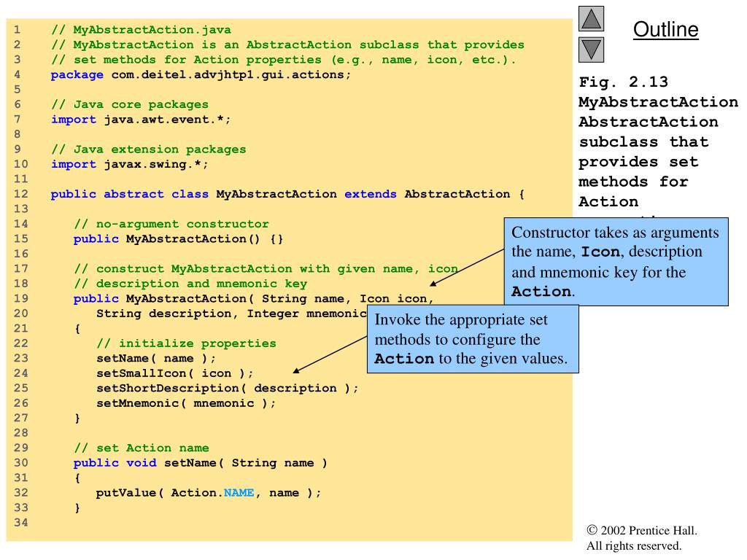Image resolution: width=747 pixels, height=560 pixels.
Task: Click the comment '// description and mnemonic key'
Action: point(190,284)
